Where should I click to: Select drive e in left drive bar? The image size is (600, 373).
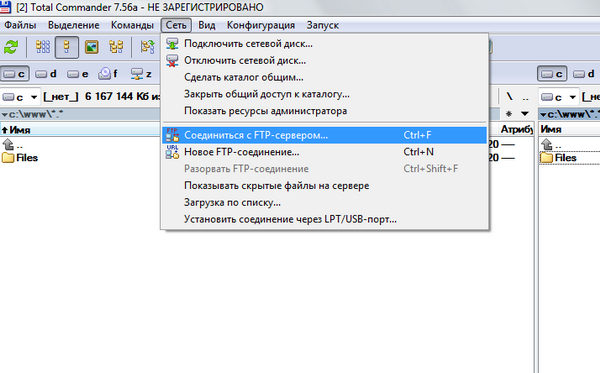coord(78,74)
